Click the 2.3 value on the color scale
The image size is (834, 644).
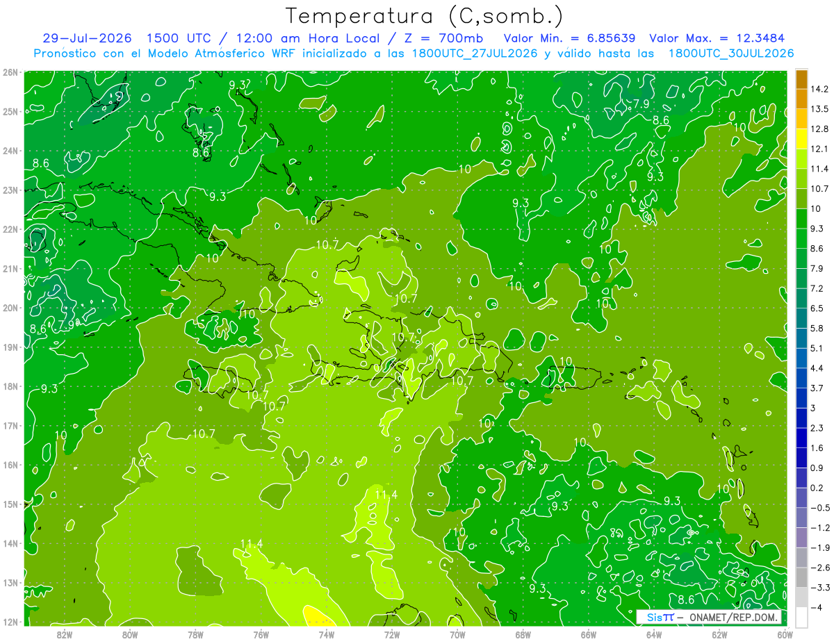818,428
